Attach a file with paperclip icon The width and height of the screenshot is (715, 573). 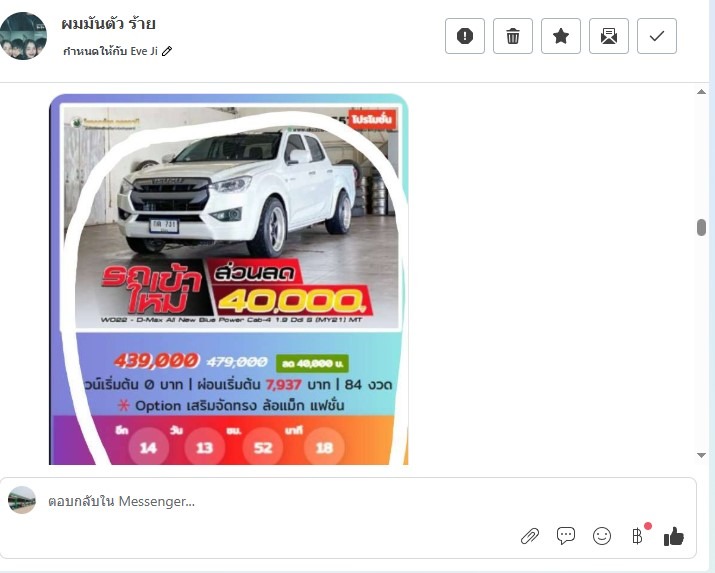coord(530,536)
